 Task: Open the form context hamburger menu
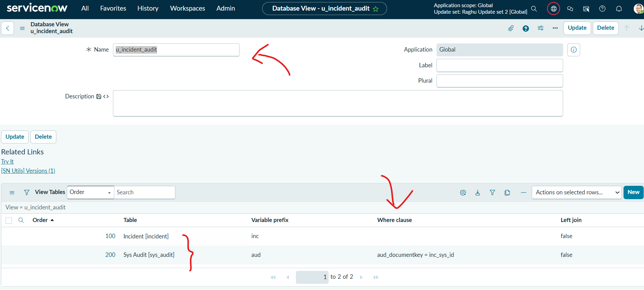pos(22,28)
